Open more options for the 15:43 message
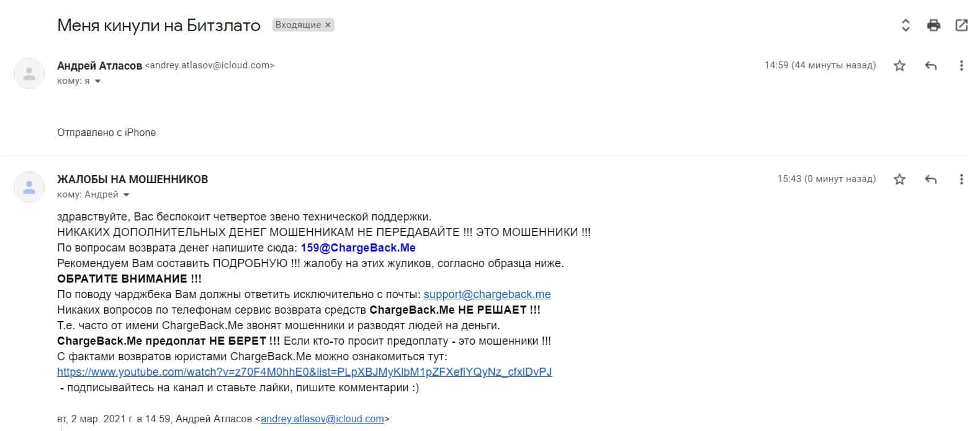The width and height of the screenshot is (980, 431). pyautogui.click(x=961, y=179)
